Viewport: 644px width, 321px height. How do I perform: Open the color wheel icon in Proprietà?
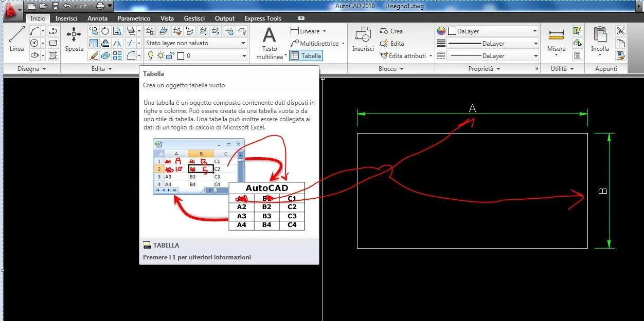click(x=441, y=31)
